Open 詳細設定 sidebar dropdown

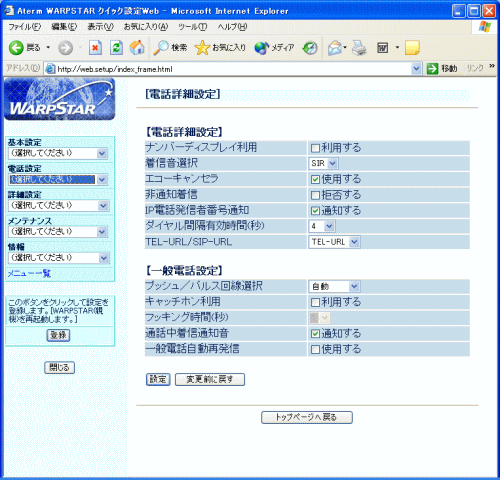(58, 205)
